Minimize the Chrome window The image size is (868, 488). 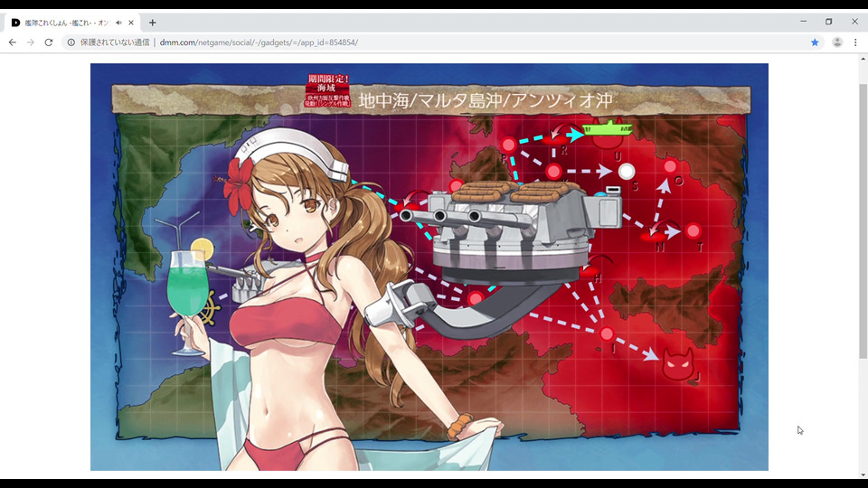(x=803, y=22)
